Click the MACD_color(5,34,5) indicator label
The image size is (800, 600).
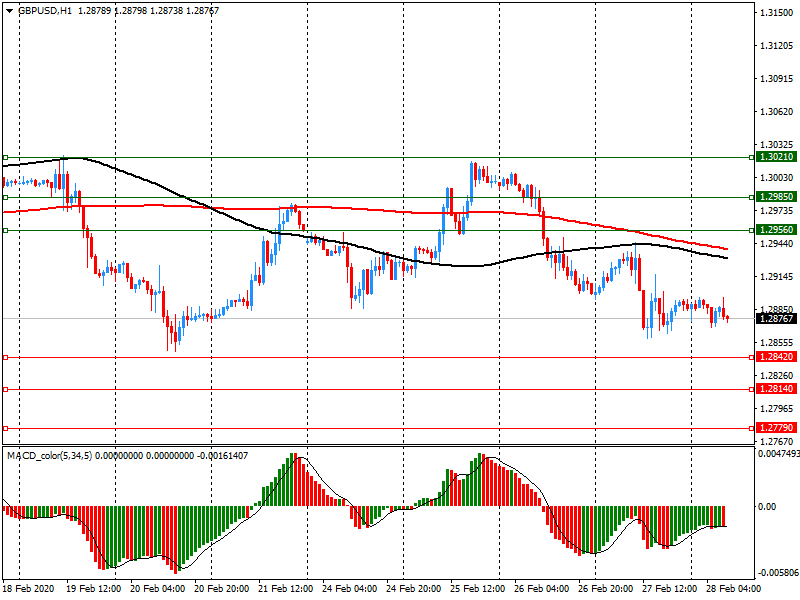tap(49, 456)
